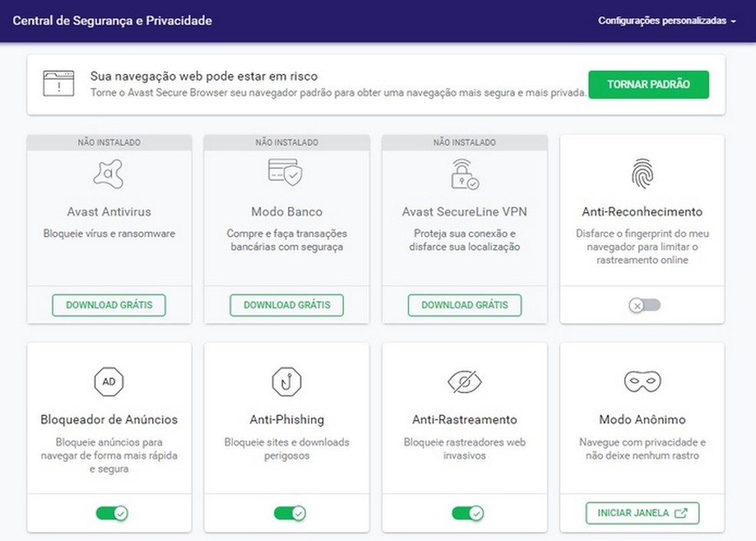Click the Anti-Phishing hook icon
Viewport: 756px width, 541px height.
pyautogui.click(x=287, y=381)
